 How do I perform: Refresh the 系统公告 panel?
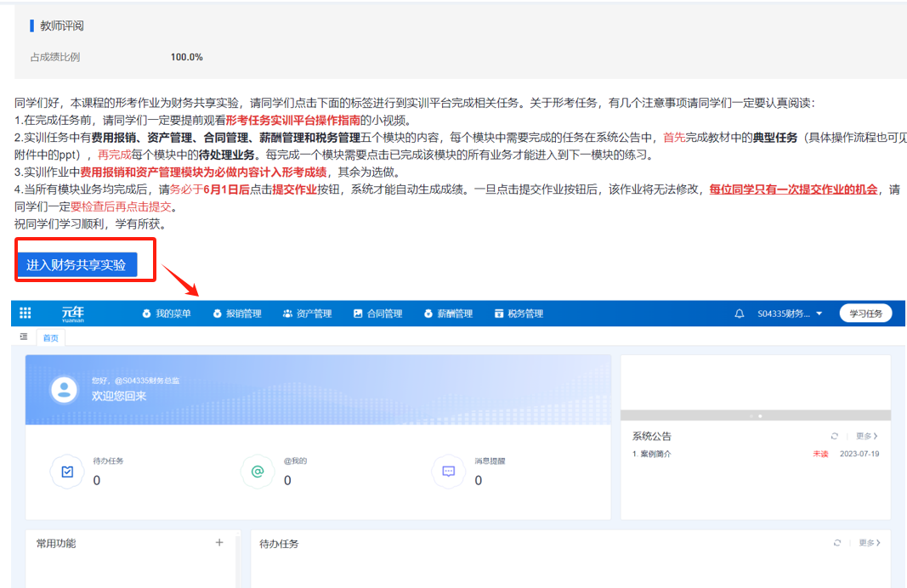834,436
